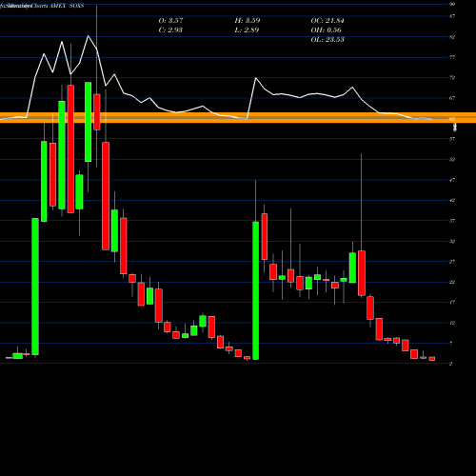Click the AMEX SOXS chart title
The width and height of the screenshot is (476, 476).
click(67, 6)
